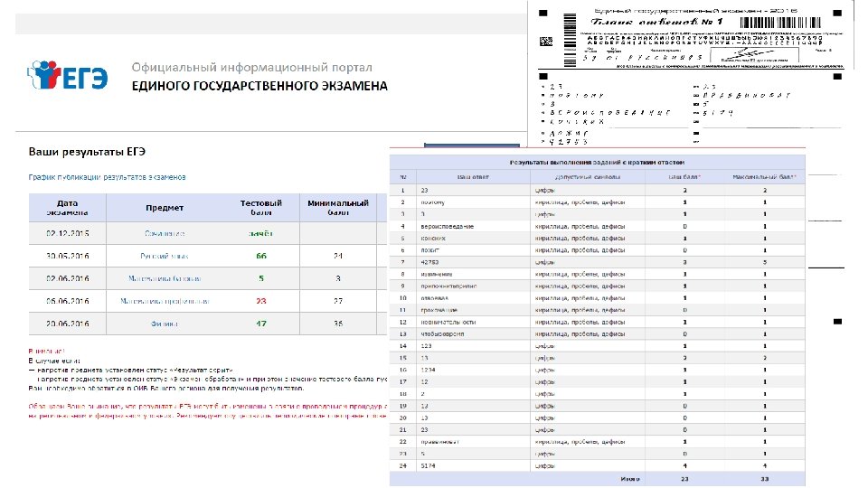
Task: Click the Дата экзамена column header
Action: [x=67, y=208]
